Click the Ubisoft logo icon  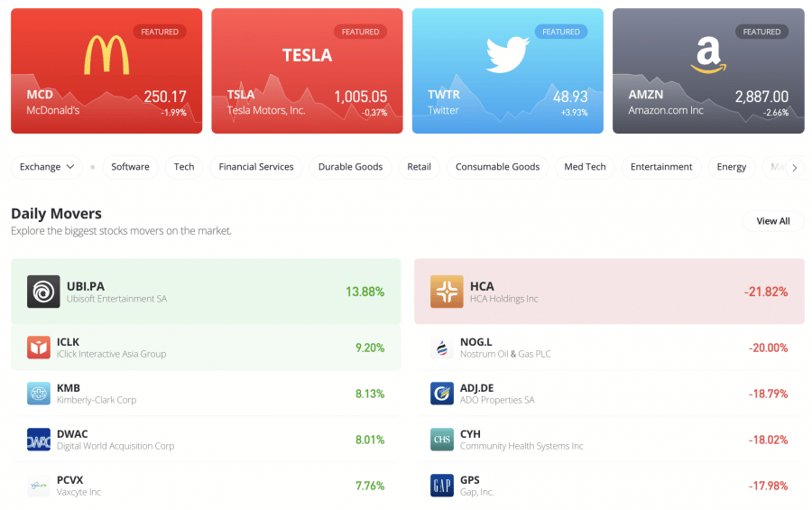click(x=43, y=292)
